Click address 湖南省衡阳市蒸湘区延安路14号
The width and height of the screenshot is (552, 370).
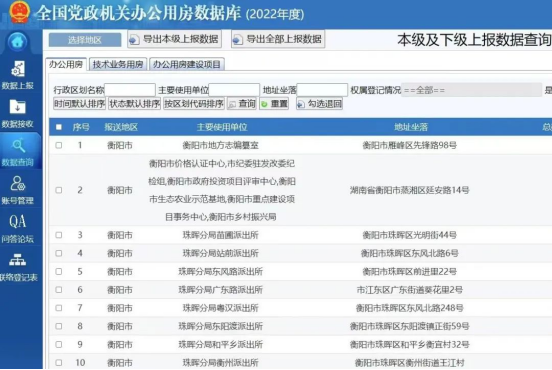tap(409, 190)
